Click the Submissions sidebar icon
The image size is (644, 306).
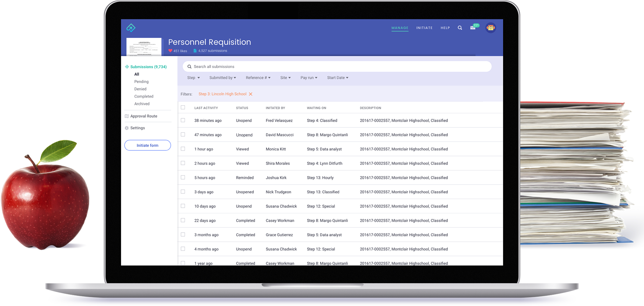pos(127,67)
